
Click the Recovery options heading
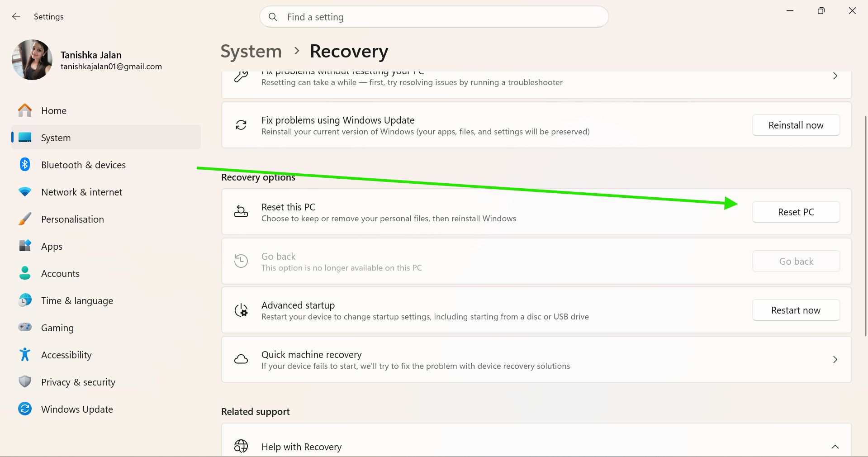click(258, 177)
